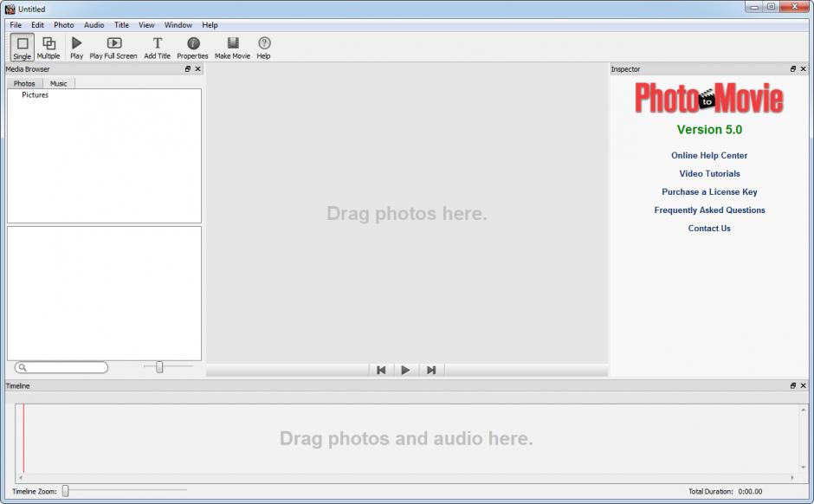Close the Timeline panel

(x=803, y=385)
